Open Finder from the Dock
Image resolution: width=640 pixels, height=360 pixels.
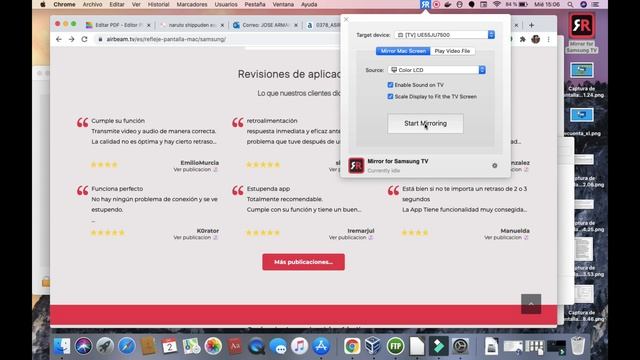coord(62,346)
